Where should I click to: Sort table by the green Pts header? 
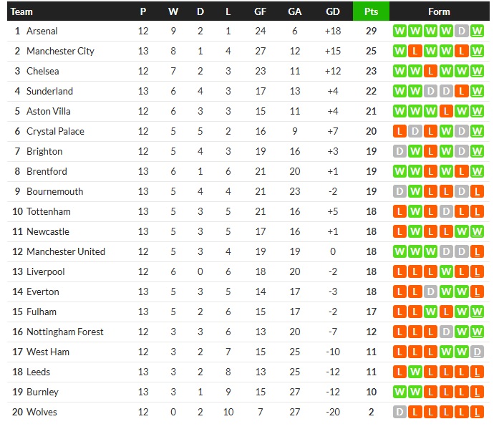(371, 11)
